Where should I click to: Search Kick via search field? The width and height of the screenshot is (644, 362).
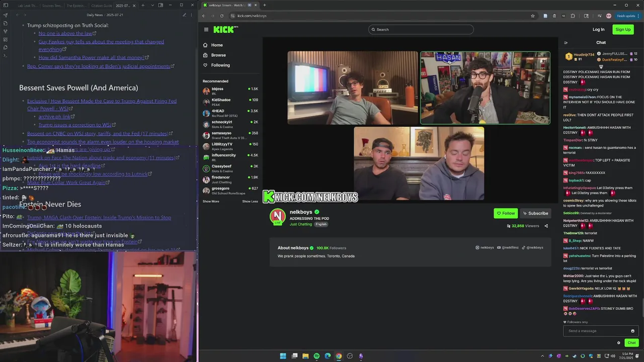[421, 29]
